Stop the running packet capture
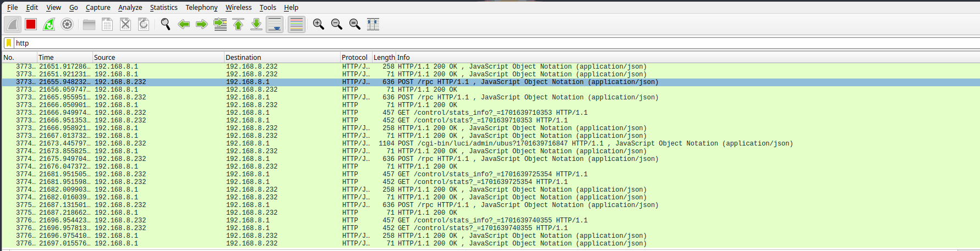 pyautogui.click(x=31, y=24)
